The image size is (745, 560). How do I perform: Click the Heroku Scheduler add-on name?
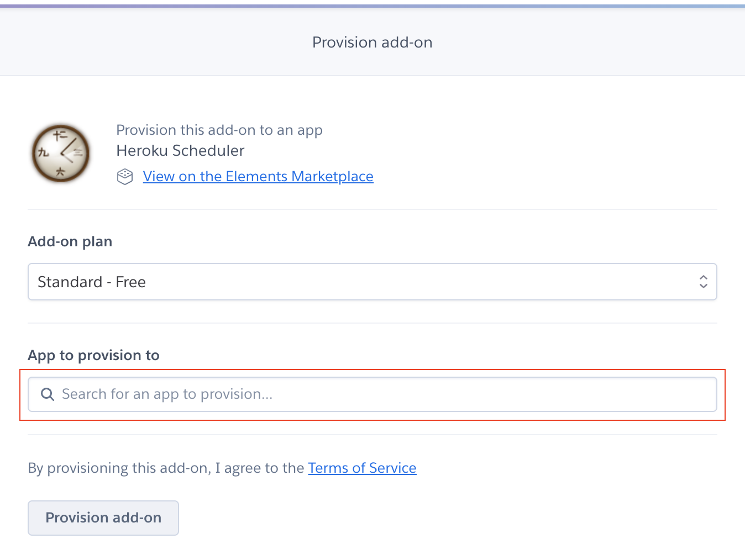(x=180, y=150)
